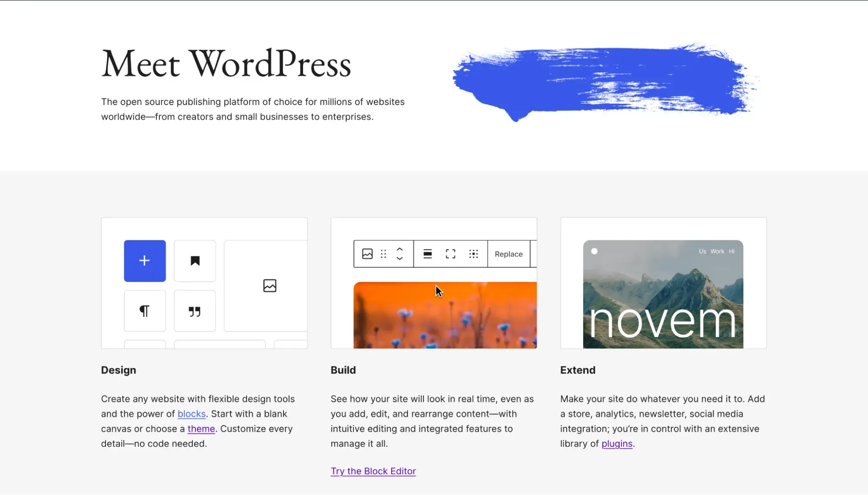Click the nine-dot grid position icon
868x495 pixels.
(x=474, y=254)
